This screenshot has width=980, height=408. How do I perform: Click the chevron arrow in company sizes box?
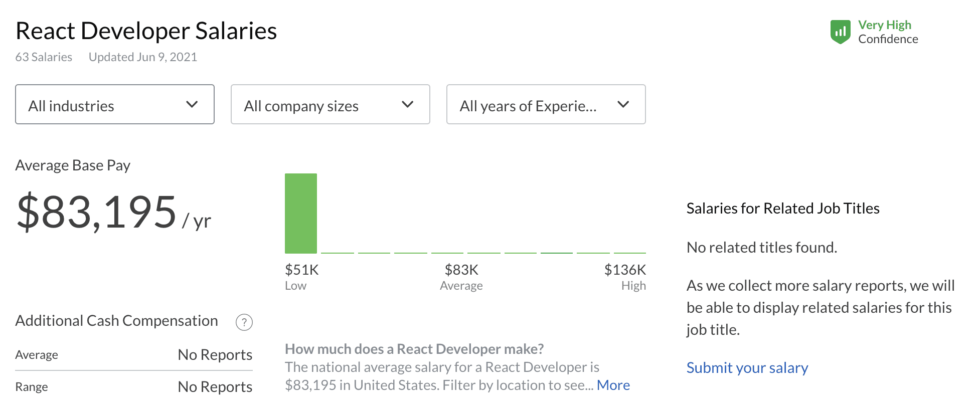coord(407,105)
